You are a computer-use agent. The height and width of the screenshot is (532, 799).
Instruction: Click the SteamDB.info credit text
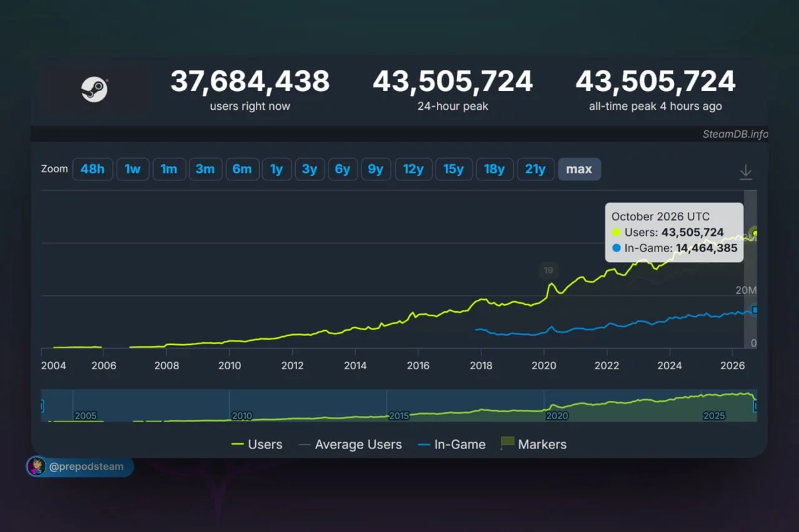click(x=735, y=134)
